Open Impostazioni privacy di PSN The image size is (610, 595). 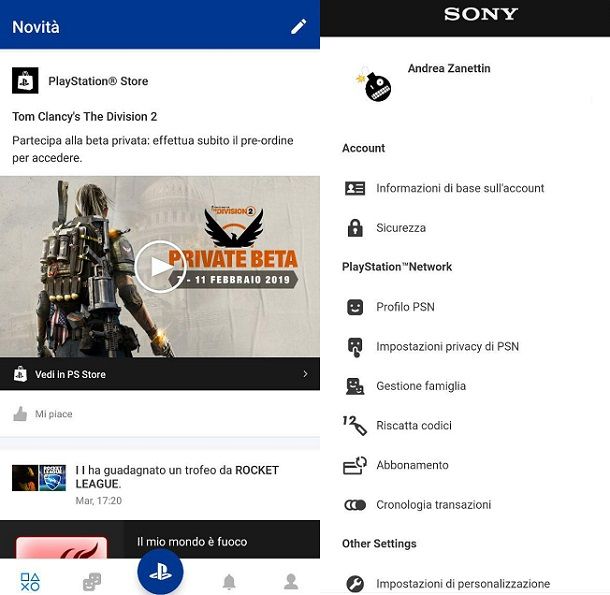pyautogui.click(x=447, y=347)
